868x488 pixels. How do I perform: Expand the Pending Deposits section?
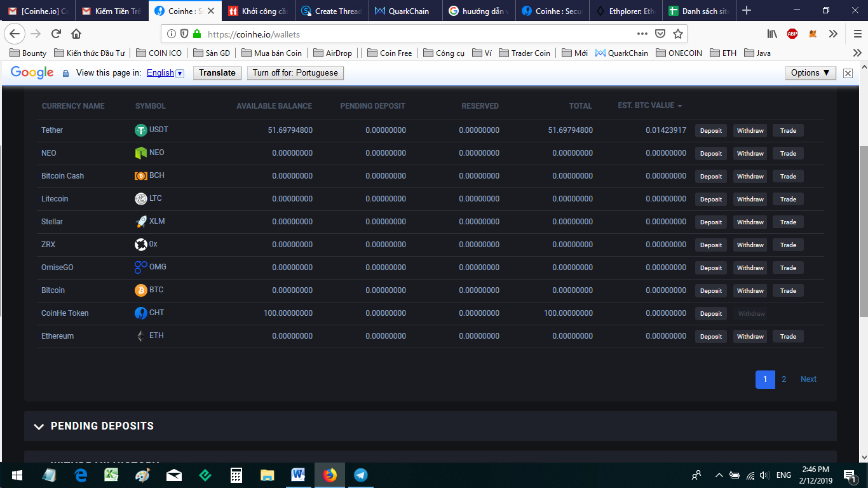pyautogui.click(x=39, y=426)
